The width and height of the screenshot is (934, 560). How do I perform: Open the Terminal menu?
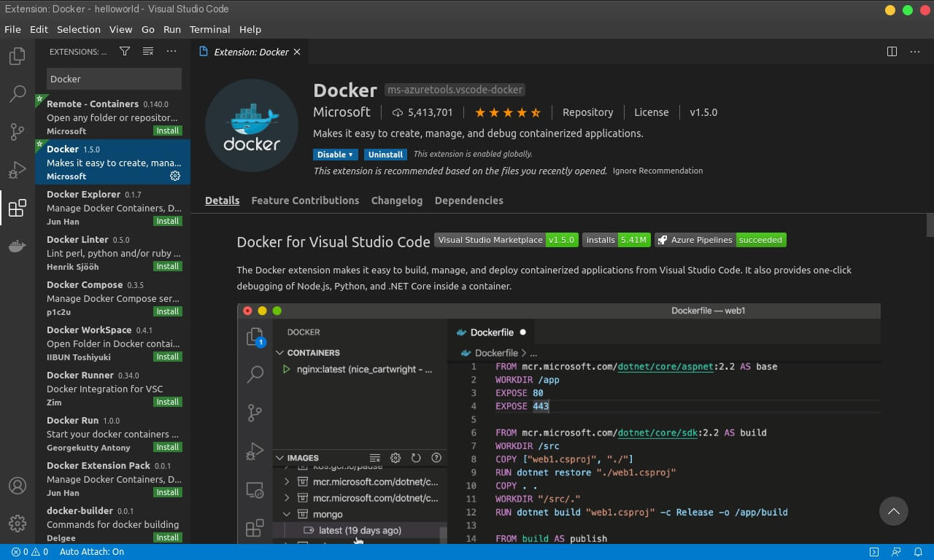[x=210, y=29]
